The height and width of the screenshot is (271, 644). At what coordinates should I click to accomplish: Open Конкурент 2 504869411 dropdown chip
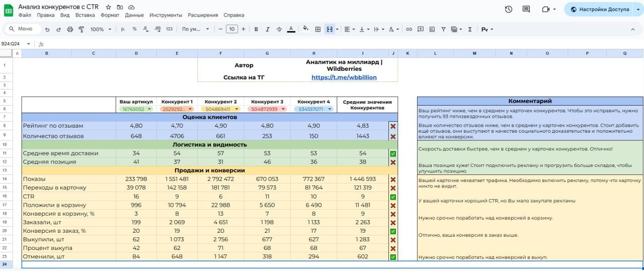[220, 109]
